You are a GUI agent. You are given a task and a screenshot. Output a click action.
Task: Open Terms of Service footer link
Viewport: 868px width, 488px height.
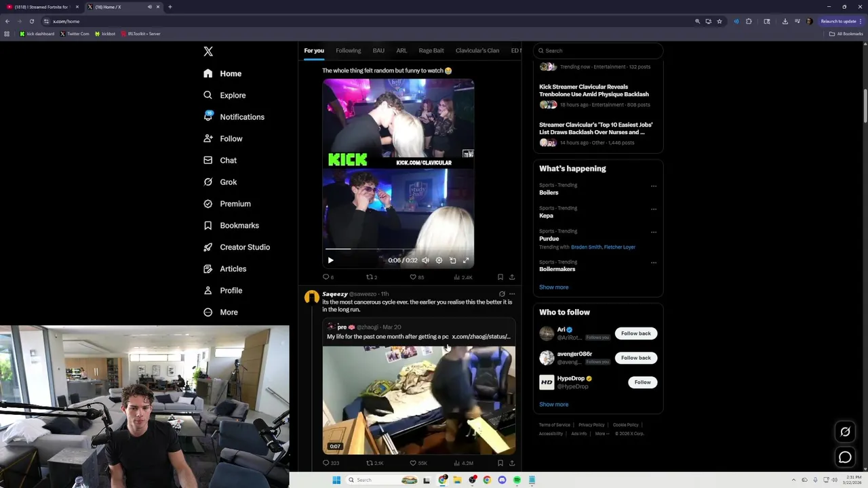pyautogui.click(x=555, y=425)
